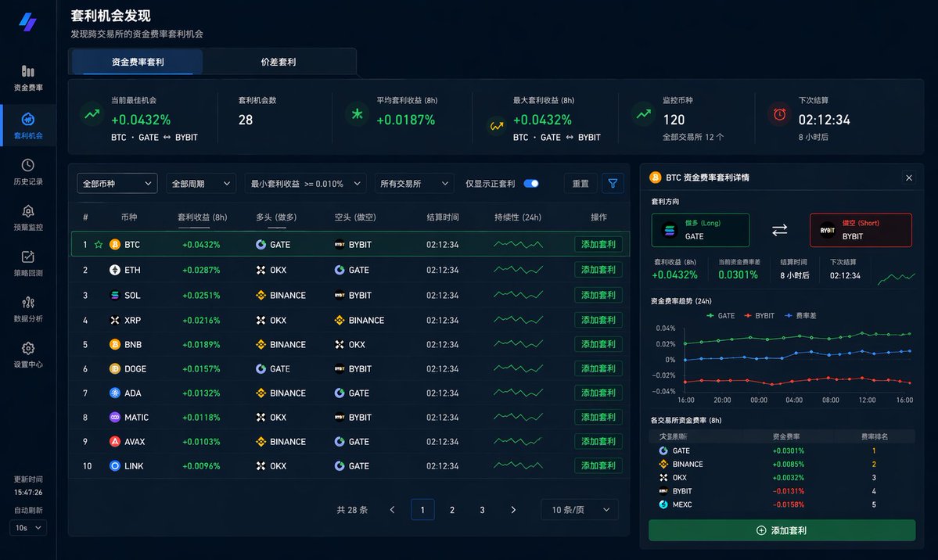This screenshot has width=938, height=560.
Task: Click the MATIC coin icon in row 8
Action: click(x=115, y=417)
